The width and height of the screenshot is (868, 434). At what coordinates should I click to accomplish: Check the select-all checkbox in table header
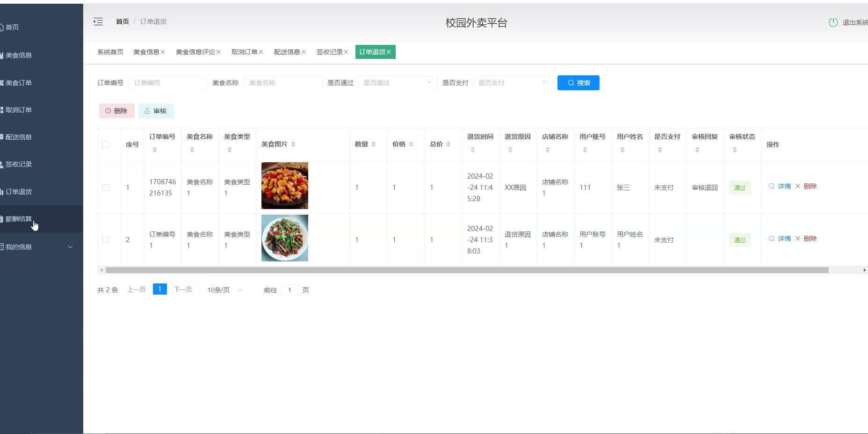coord(106,145)
